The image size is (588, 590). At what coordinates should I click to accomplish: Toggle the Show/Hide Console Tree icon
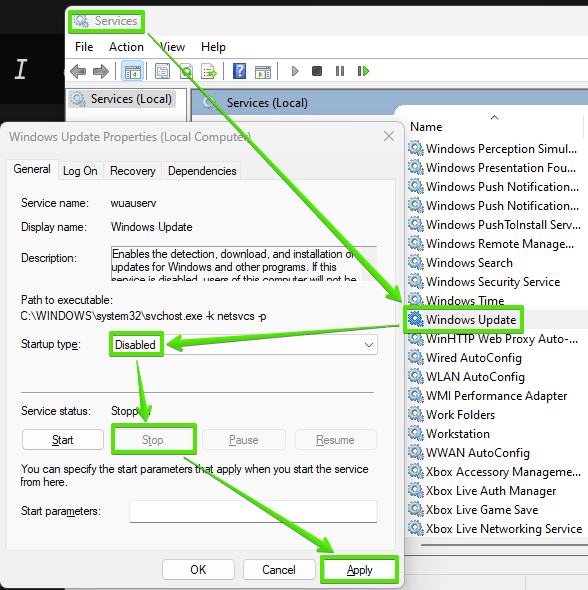[132, 71]
